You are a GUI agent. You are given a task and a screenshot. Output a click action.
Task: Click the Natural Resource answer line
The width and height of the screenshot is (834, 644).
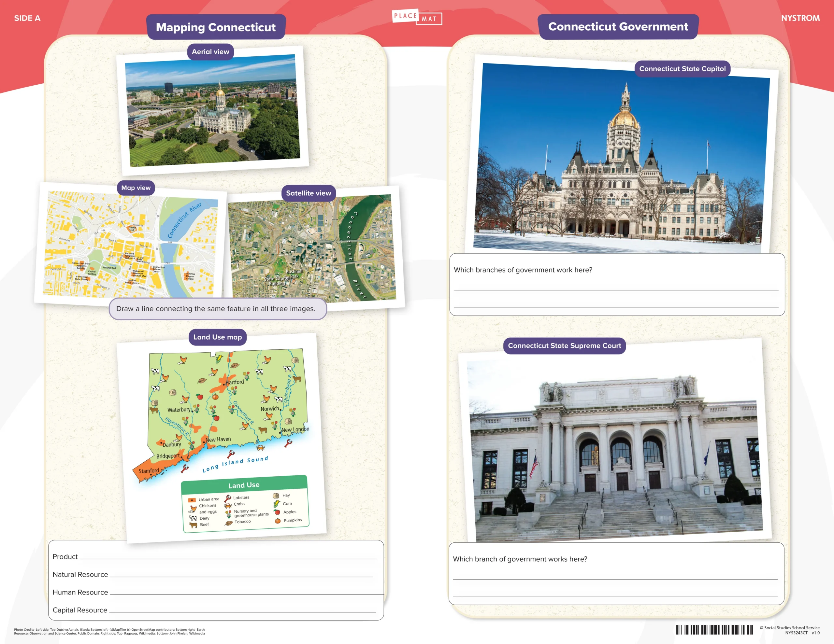pyautogui.click(x=241, y=576)
